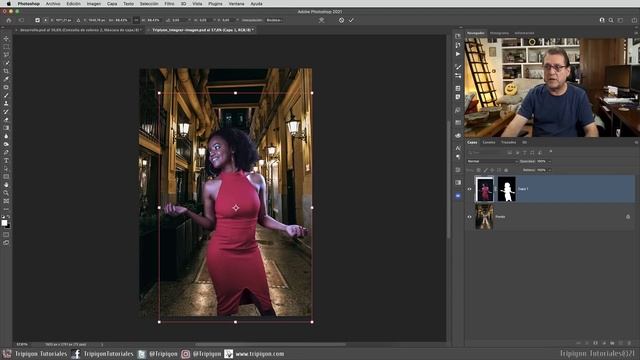Screen dimensions: 640x360
Task: Hide the Fondo layer
Action: (469, 217)
